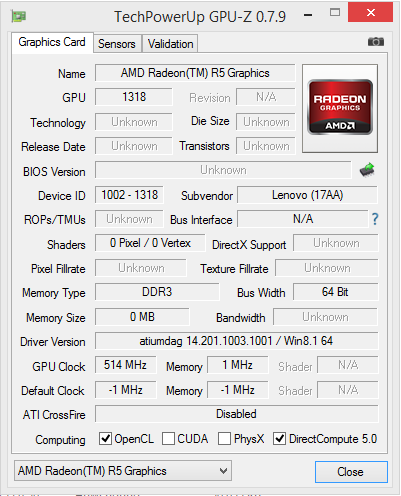Image resolution: width=401 pixels, height=496 pixels.
Task: Click the Radeon Graphics AMD logo
Action: pyautogui.click(x=340, y=108)
